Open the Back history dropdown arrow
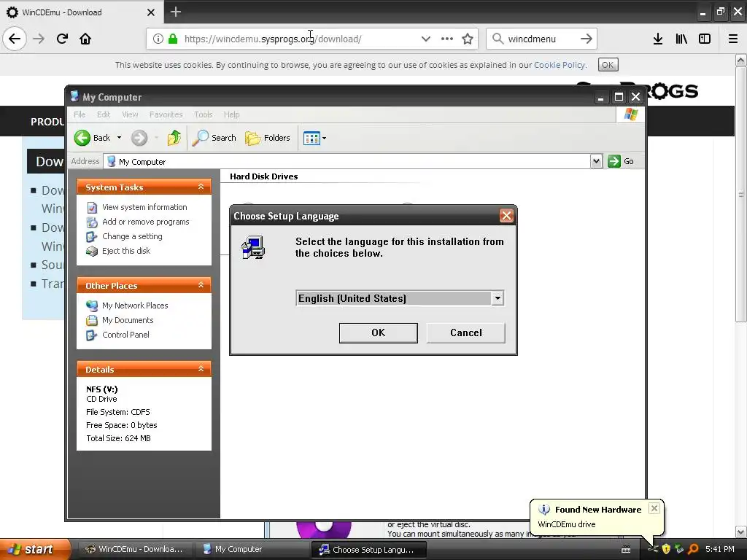747x560 pixels. tap(119, 138)
